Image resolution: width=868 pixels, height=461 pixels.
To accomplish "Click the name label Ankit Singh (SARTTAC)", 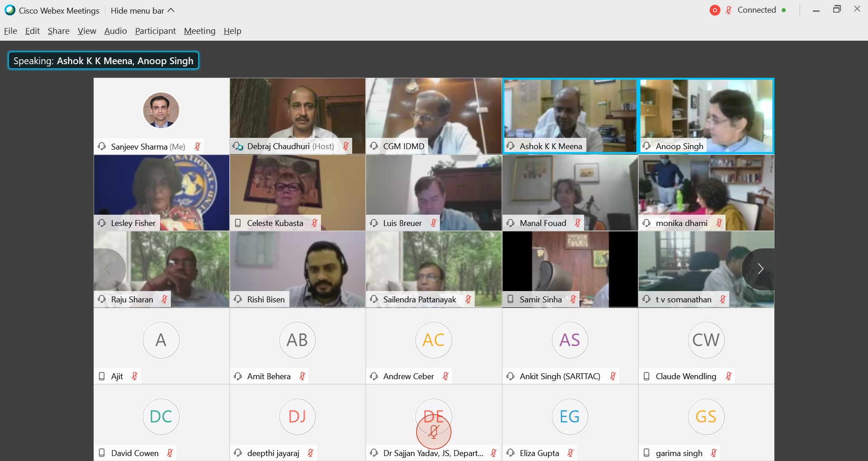I will (x=560, y=376).
